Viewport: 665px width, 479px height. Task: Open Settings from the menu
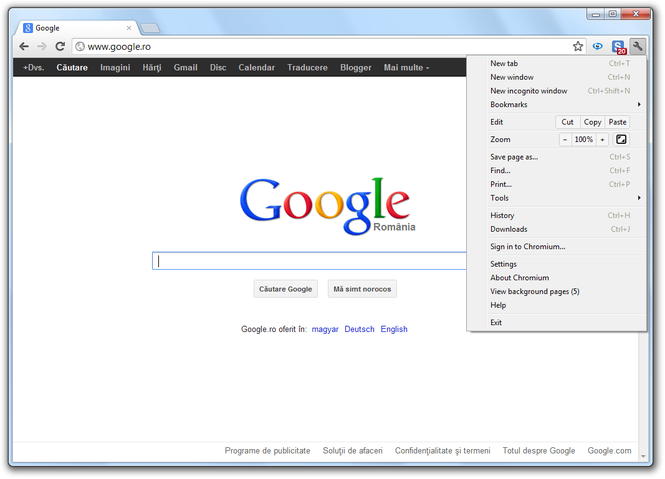click(x=566, y=264)
